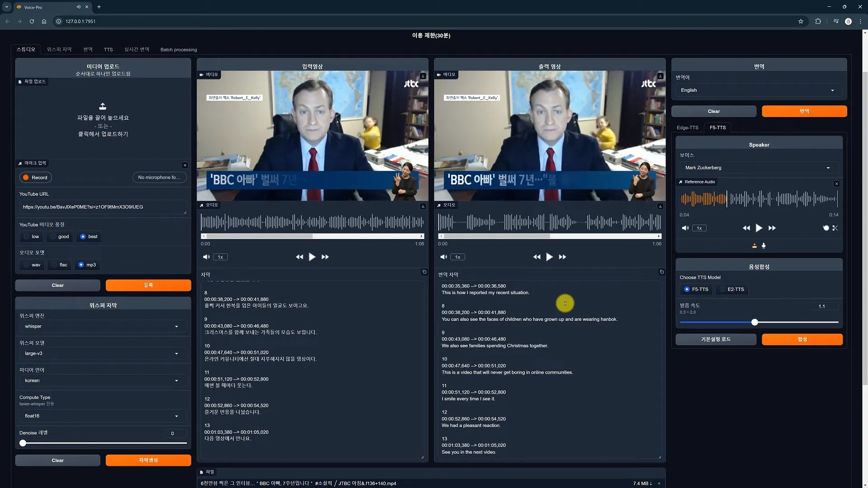The height and width of the screenshot is (488, 868).
Task: Click the copy icon next to the 자막 header
Action: pyautogui.click(x=424, y=272)
